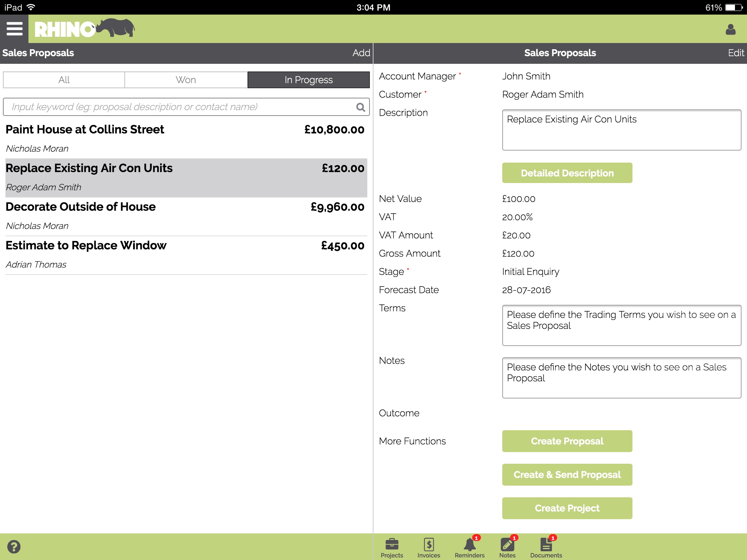Select the In Progress filter tab
747x560 pixels.
coord(308,79)
